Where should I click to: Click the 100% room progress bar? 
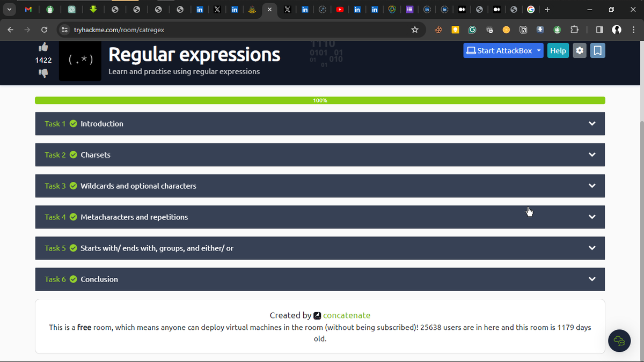click(320, 100)
